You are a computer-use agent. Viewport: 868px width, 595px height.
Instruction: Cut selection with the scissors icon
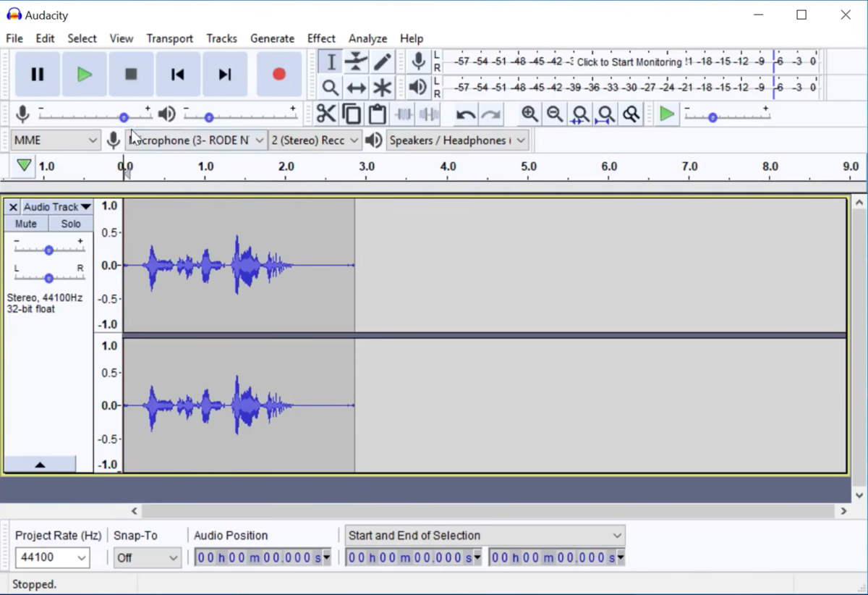[326, 114]
